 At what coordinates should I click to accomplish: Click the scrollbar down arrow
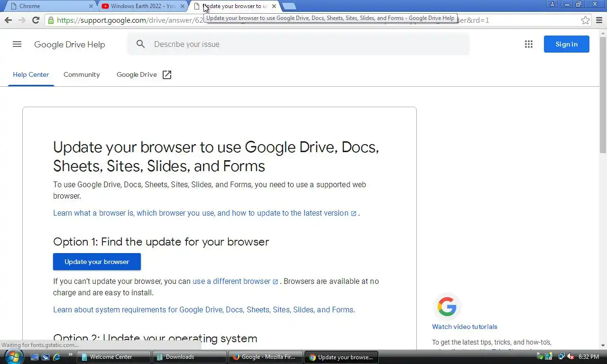click(603, 346)
